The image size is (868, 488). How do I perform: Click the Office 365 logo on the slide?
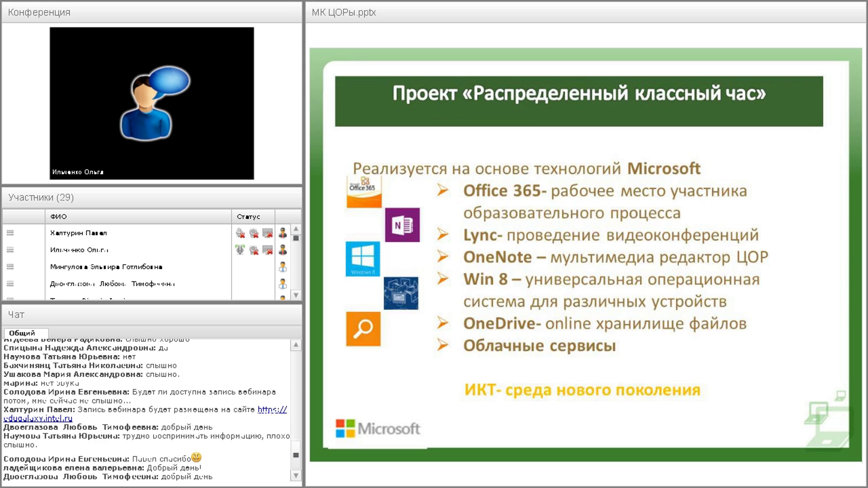(364, 192)
